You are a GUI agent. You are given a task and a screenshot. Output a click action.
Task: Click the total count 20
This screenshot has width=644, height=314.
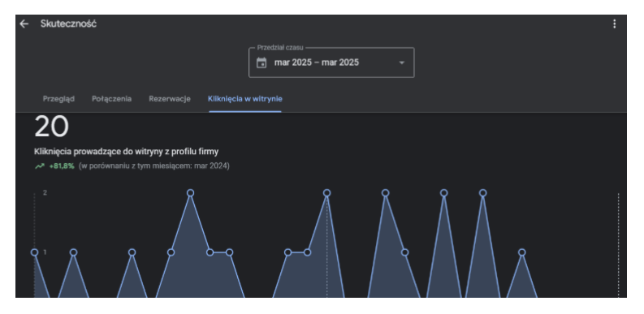pyautogui.click(x=51, y=127)
